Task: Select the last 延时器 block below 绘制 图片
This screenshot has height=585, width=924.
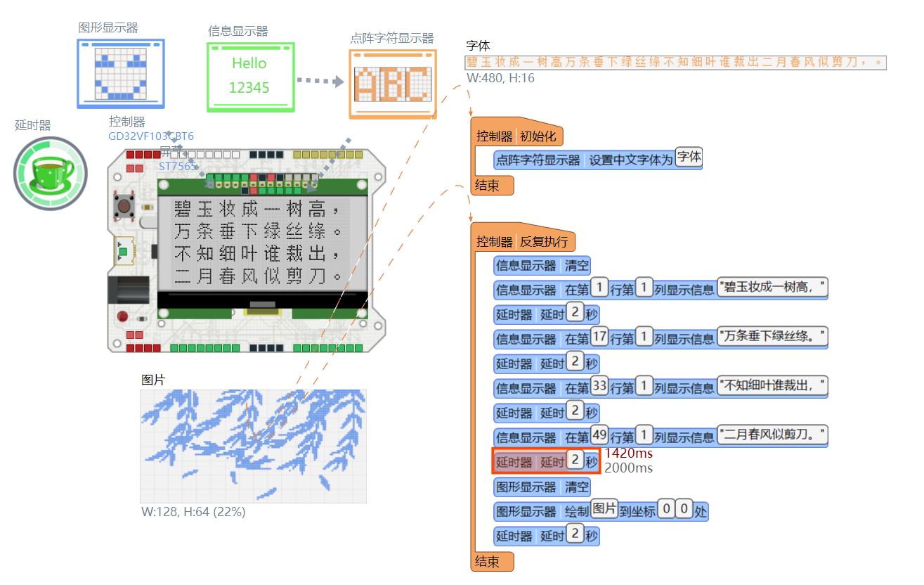Action: (x=547, y=535)
